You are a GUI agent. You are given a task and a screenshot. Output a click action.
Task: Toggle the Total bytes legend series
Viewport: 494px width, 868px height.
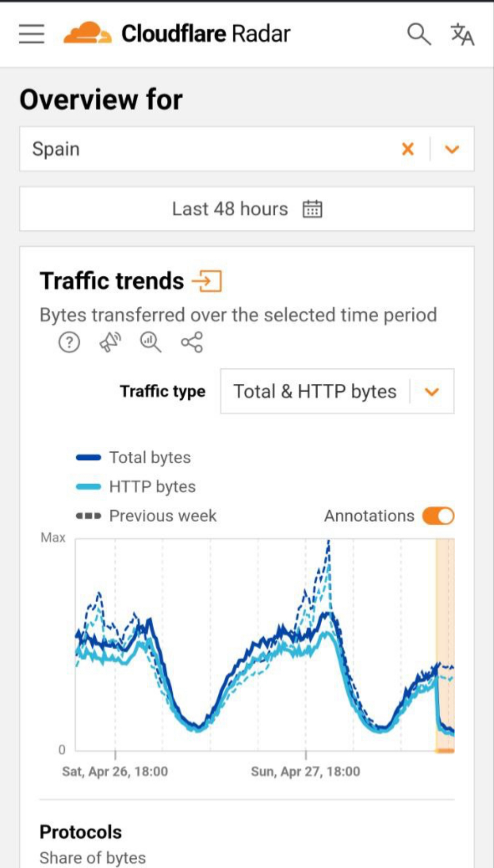pos(133,458)
